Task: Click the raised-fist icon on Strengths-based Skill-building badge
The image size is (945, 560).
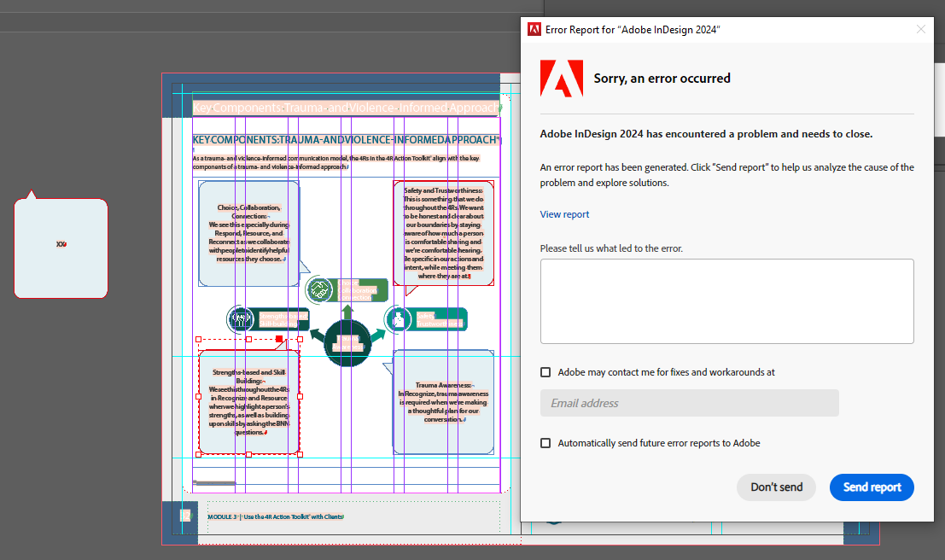Action: pos(241,318)
